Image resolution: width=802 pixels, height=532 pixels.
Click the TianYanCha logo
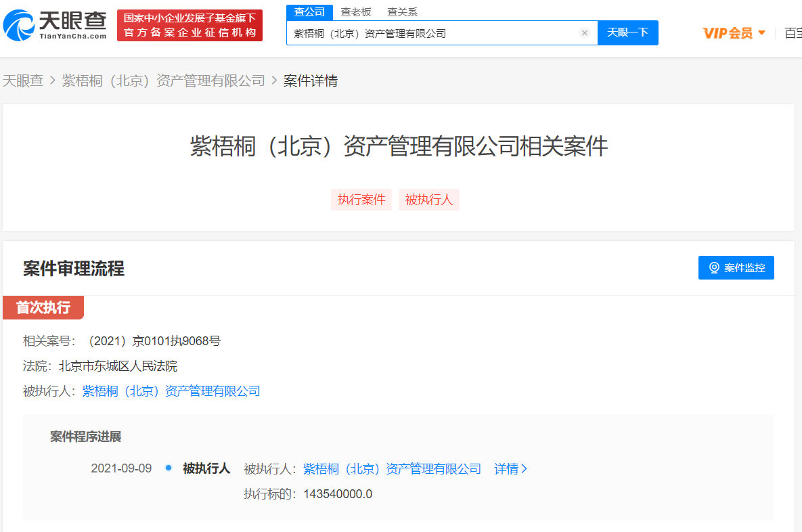click(55, 25)
